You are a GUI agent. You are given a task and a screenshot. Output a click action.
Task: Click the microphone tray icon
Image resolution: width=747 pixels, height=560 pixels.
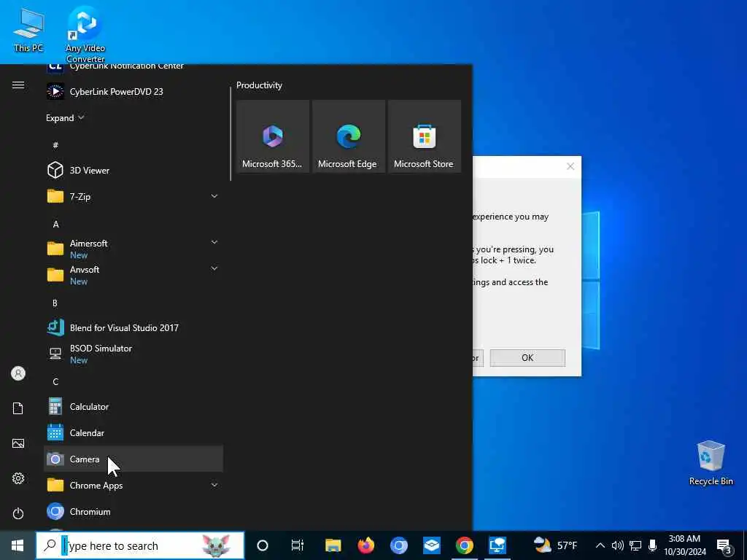click(x=653, y=545)
